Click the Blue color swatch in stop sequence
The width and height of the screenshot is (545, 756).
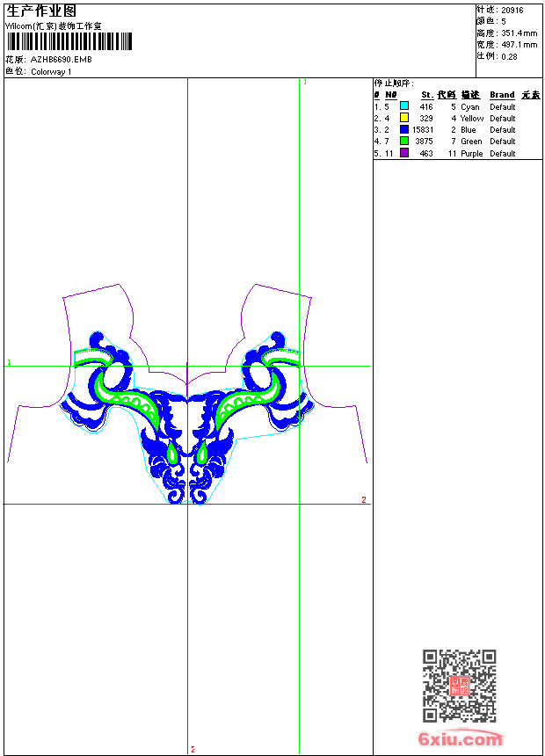point(404,129)
